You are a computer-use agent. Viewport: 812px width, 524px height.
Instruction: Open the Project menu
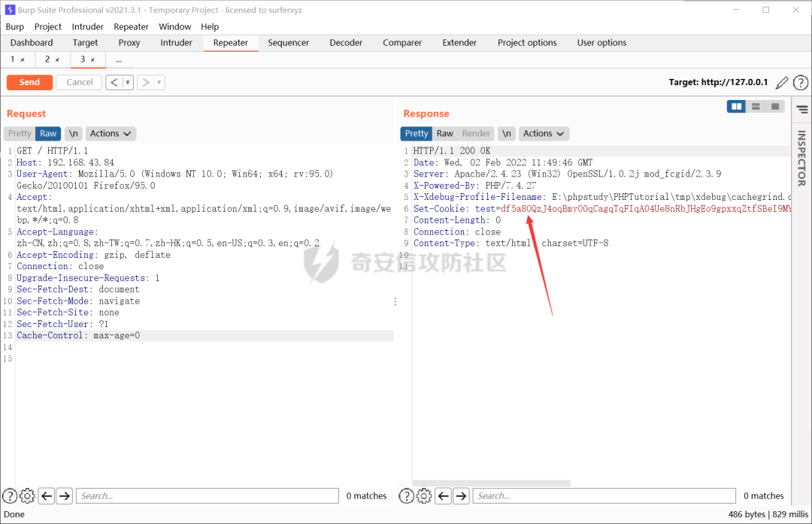[47, 26]
